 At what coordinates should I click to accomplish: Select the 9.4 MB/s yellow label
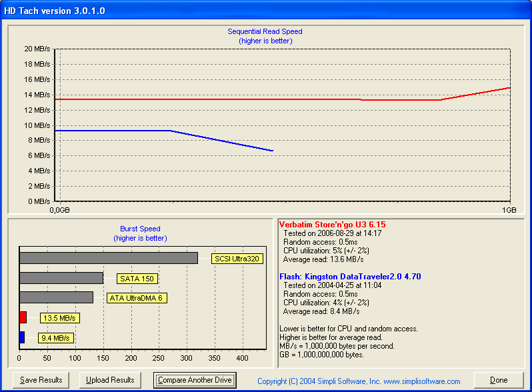(x=55, y=338)
